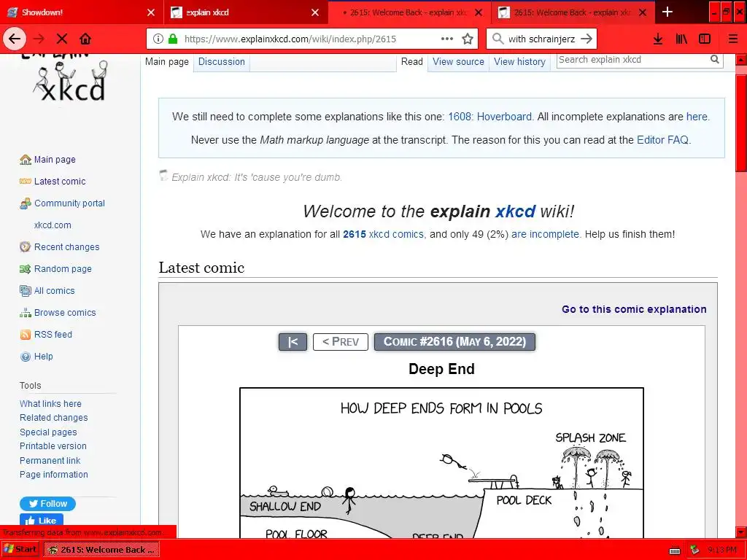The height and width of the screenshot is (560, 747).
Task: Open Related changes link
Action: [x=54, y=418]
